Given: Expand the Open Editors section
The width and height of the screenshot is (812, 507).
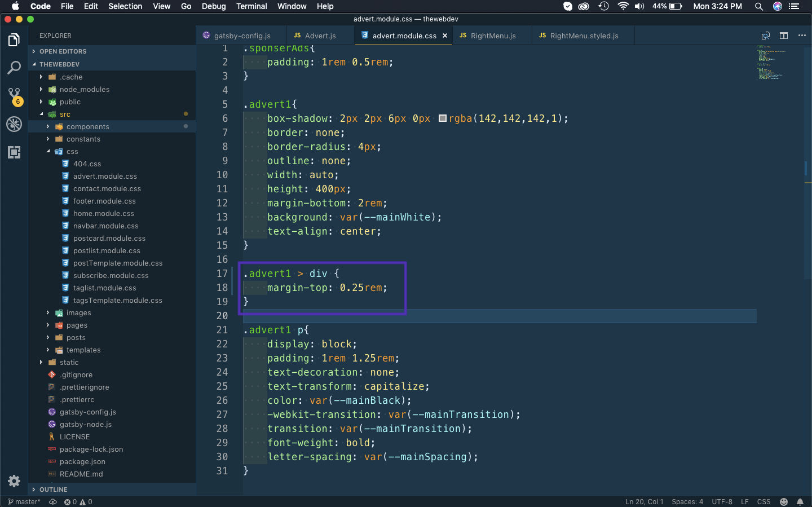Looking at the screenshot, I should pyautogui.click(x=112, y=51).
